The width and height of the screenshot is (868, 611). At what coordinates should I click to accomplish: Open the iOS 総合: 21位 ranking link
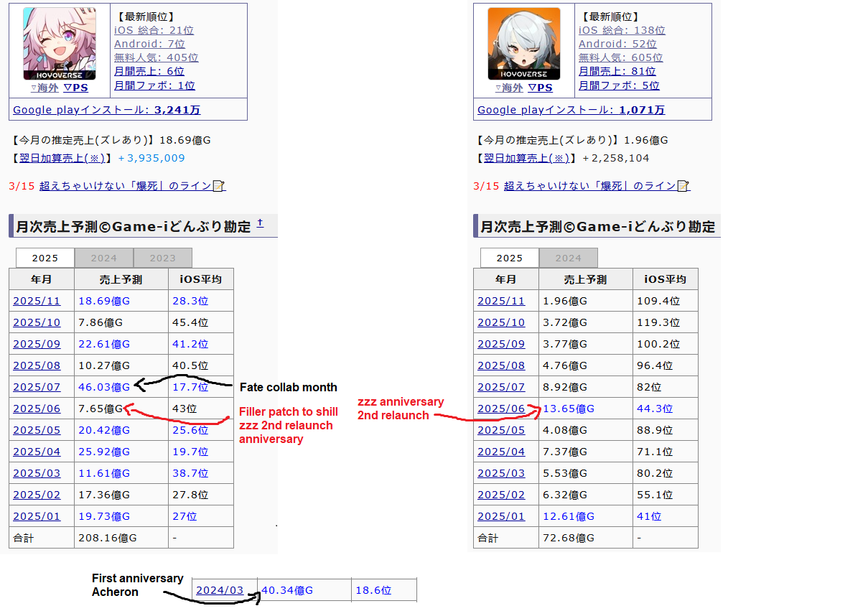pos(154,30)
